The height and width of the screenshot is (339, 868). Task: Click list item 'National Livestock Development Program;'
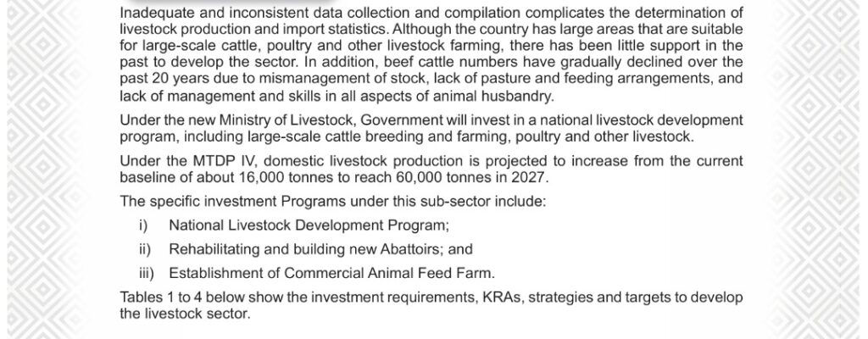[x=309, y=226]
